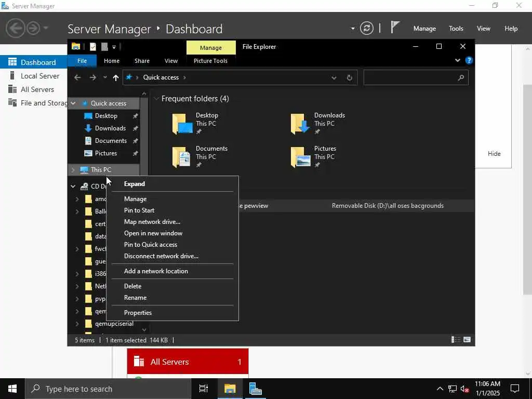
Task: Click the File Explorer taskbar icon
Action: coord(230,389)
